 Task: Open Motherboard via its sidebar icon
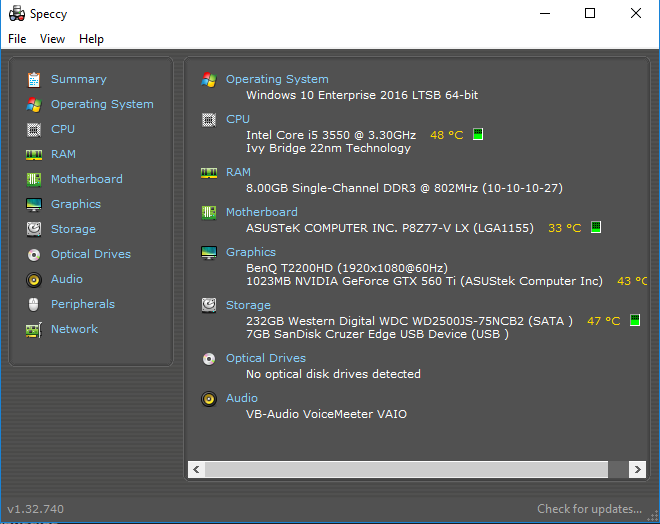(34, 179)
